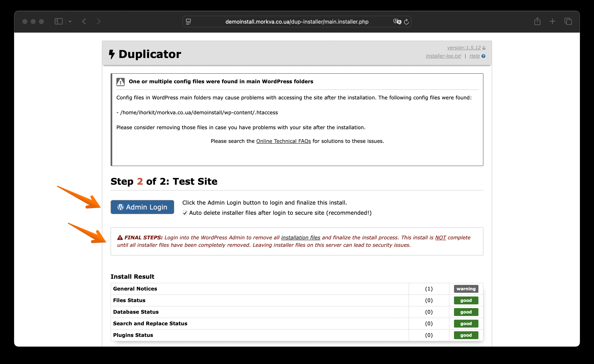Open the sidebar options dropdown chevron
This screenshot has width=594, height=364.
click(x=70, y=22)
